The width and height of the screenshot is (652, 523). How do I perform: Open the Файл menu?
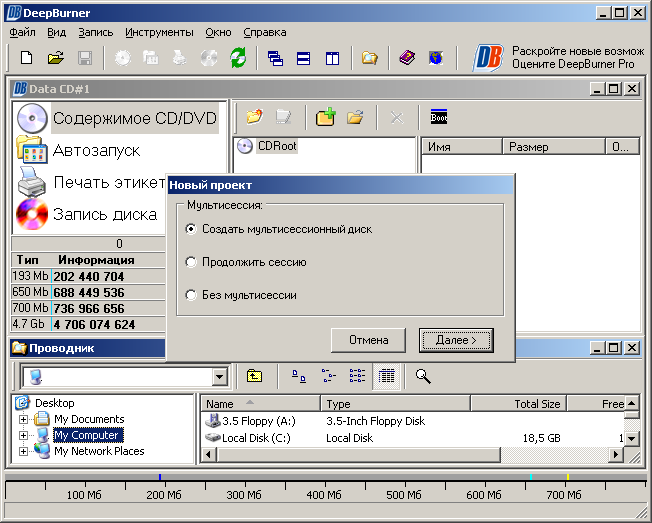[22, 32]
